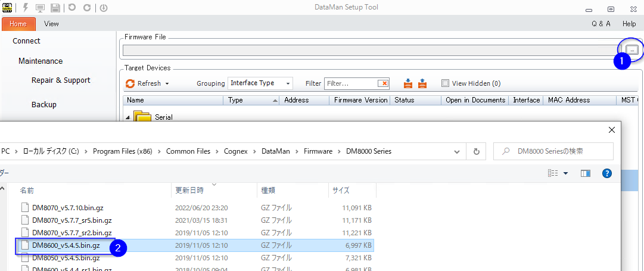644x271 pixels.
Task: Click the Filter text input field
Action: [x=351, y=83]
